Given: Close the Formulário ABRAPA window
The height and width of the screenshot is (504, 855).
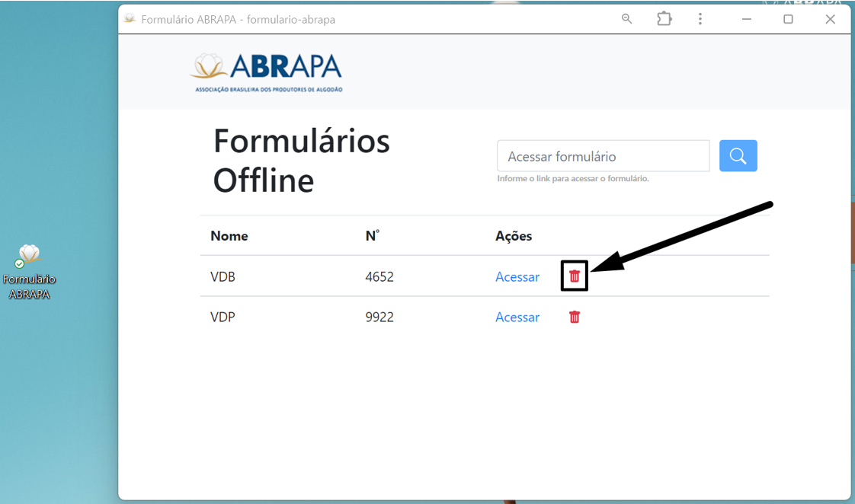Looking at the screenshot, I should (x=830, y=19).
